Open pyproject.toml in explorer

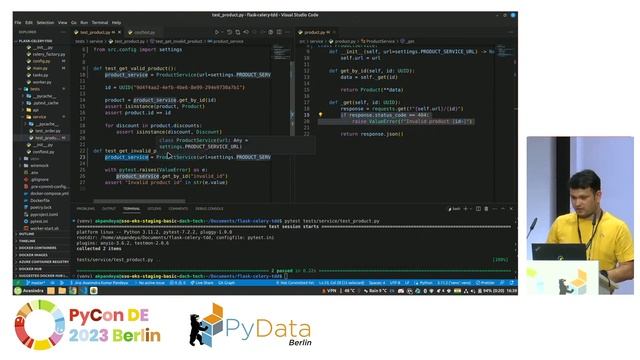44,214
